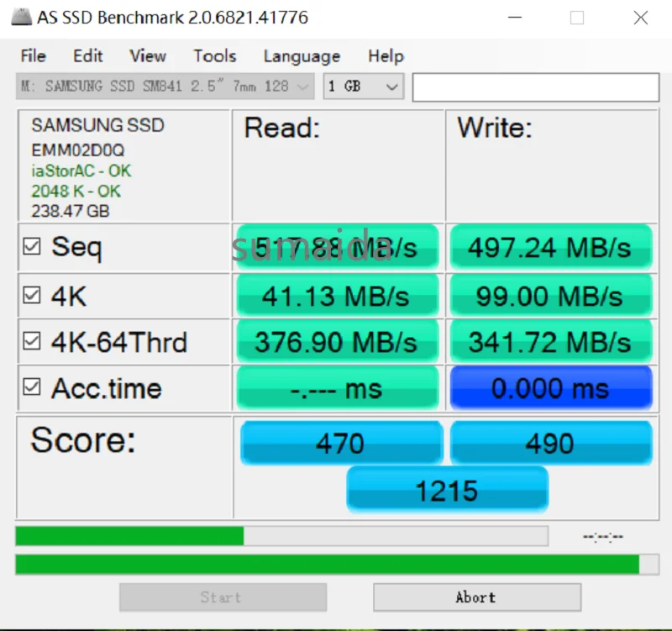The height and width of the screenshot is (631, 672).
Task: Click the total score 1215
Action: tap(447, 490)
